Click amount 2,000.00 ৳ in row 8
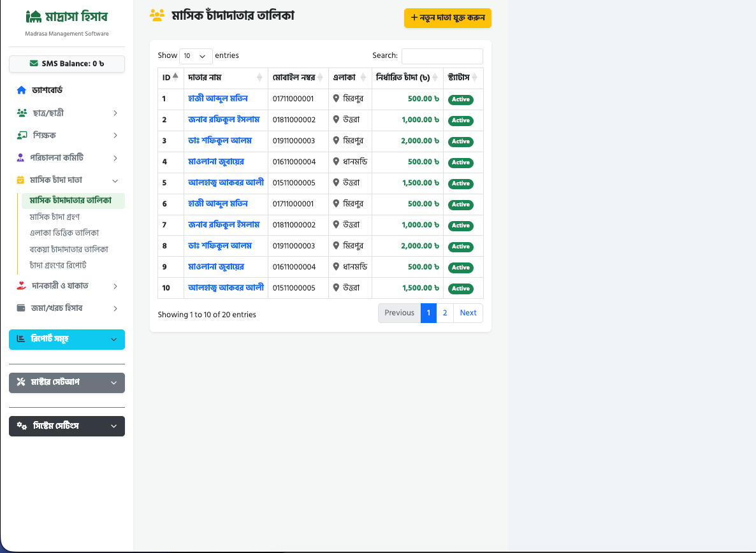 420,246
